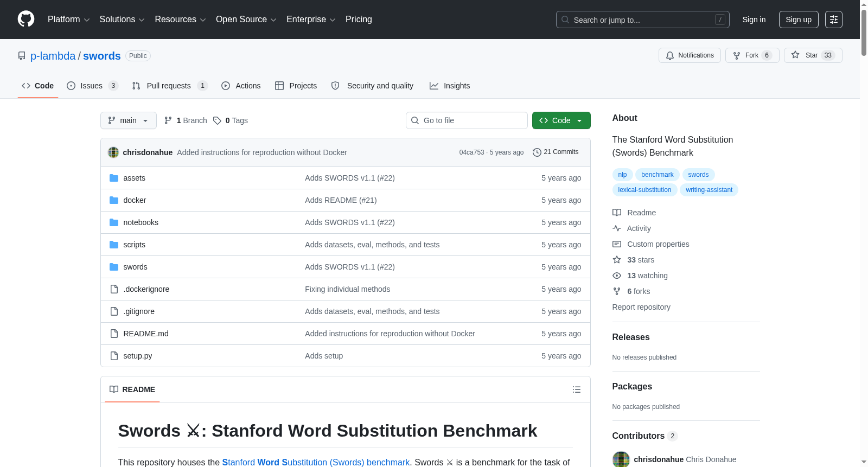This screenshot has height=467, width=868.
Task: Select the Code tab
Action: point(37,86)
